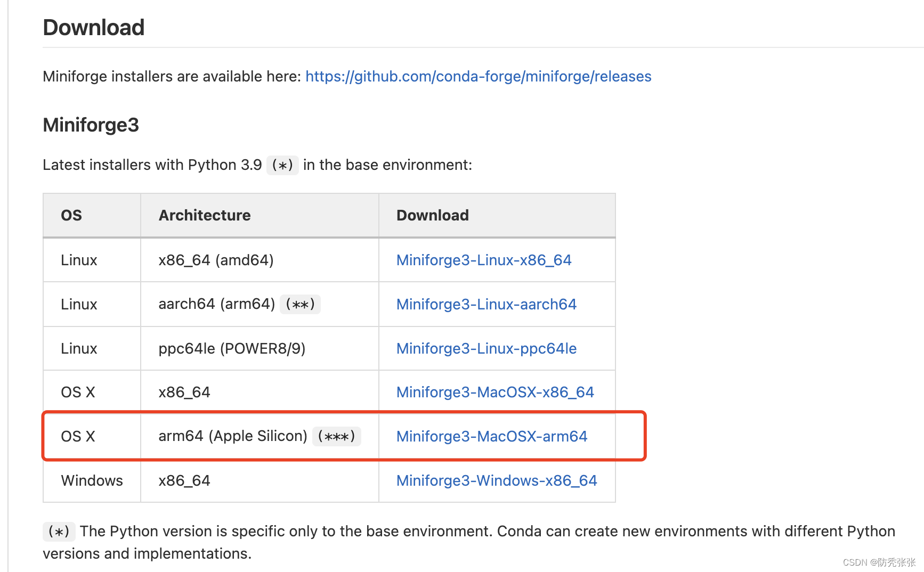This screenshot has width=924, height=572.
Task: Click the Windows OS cell
Action: (x=92, y=480)
